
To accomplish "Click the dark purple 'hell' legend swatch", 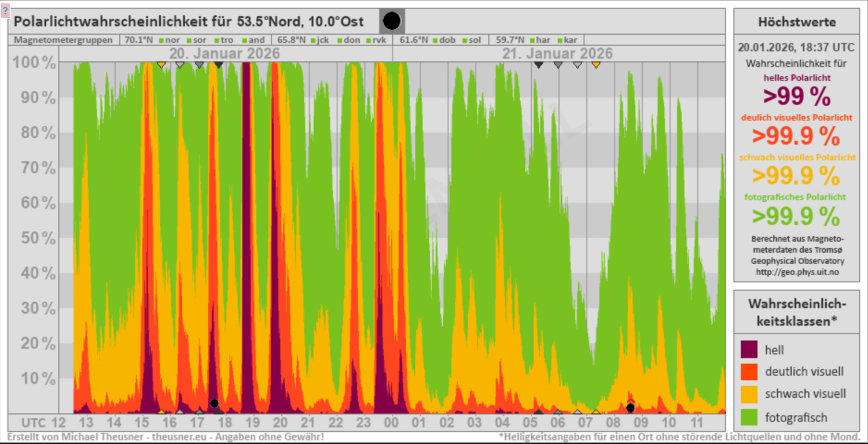I will [x=749, y=349].
